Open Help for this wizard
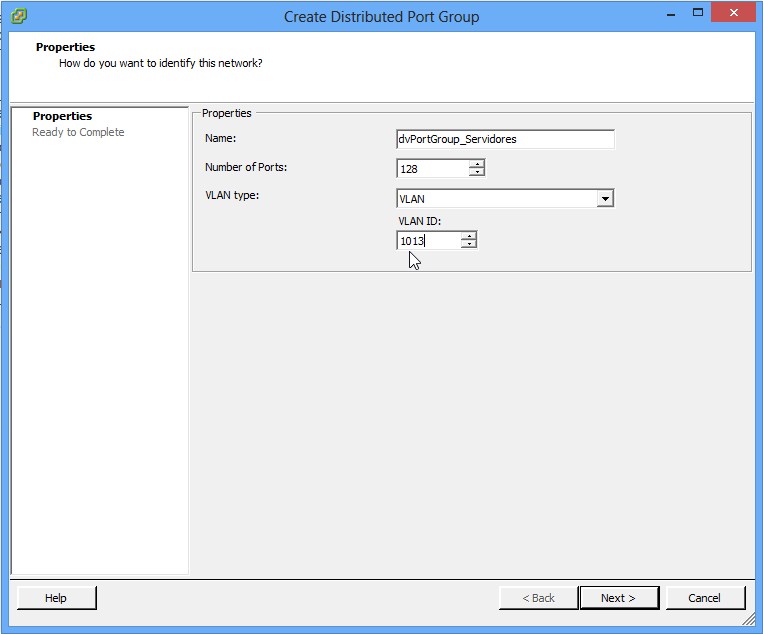Viewport: 763px width, 634px height. tap(56, 598)
